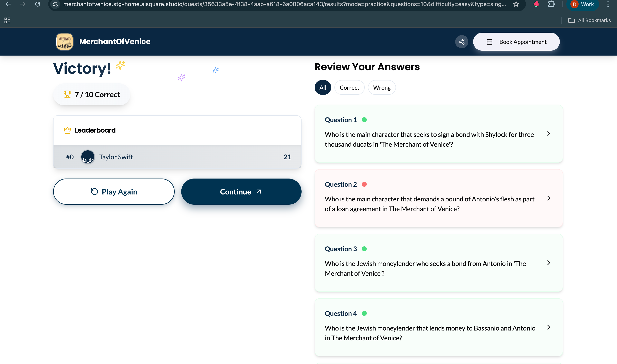Click the share icon in header
This screenshot has width=617, height=364.
click(x=462, y=42)
